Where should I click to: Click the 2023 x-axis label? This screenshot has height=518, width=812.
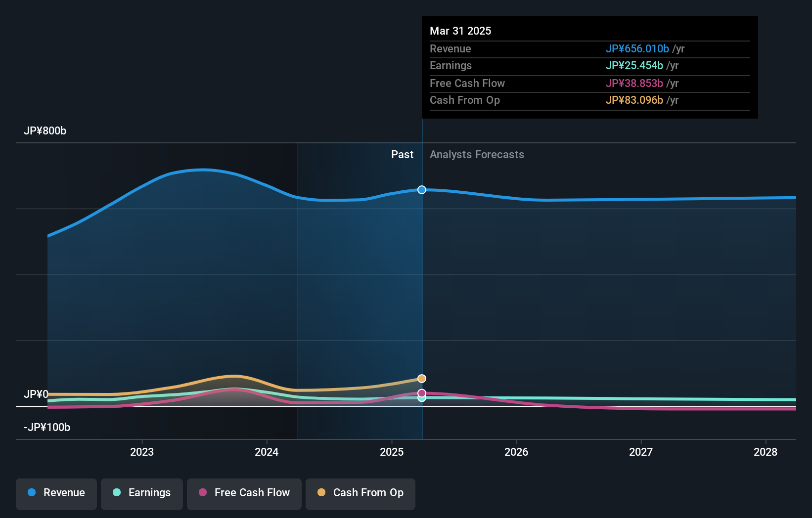[x=142, y=452]
